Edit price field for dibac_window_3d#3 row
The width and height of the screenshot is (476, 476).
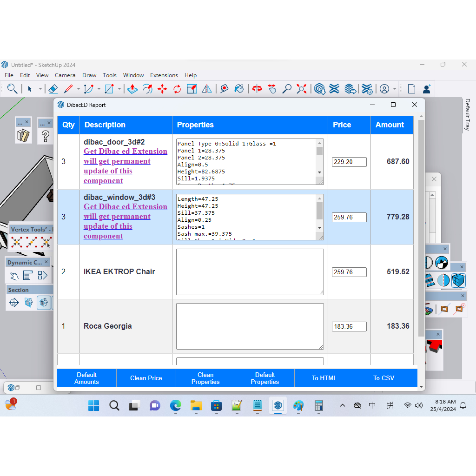pos(349,217)
